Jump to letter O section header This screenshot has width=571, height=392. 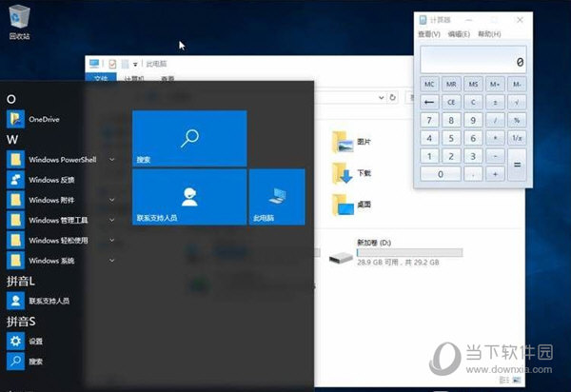tap(10, 99)
